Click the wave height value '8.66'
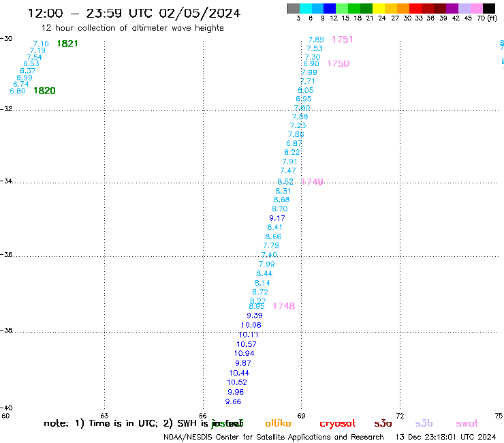 pos(273,236)
